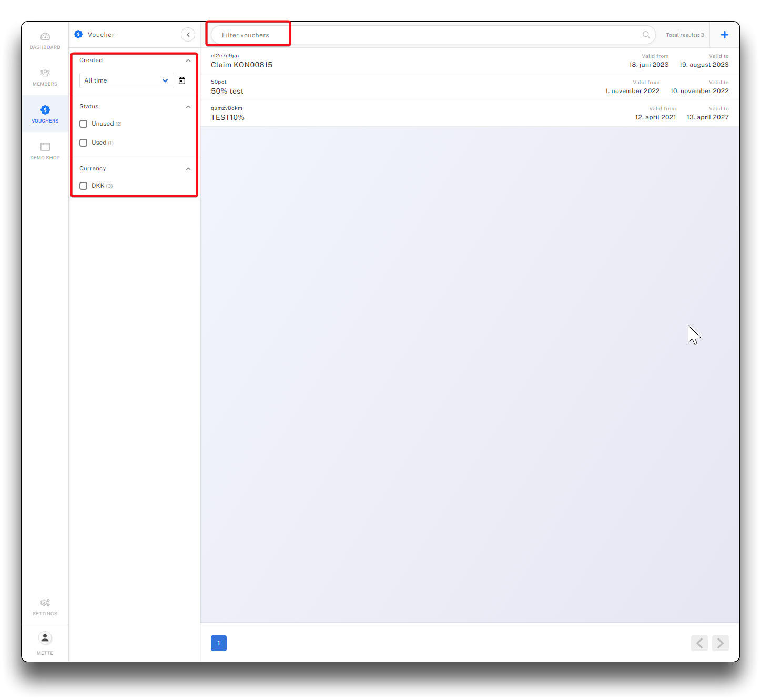Click the search magnifier icon
Image resolution: width=761 pixels, height=700 pixels.
click(x=646, y=35)
